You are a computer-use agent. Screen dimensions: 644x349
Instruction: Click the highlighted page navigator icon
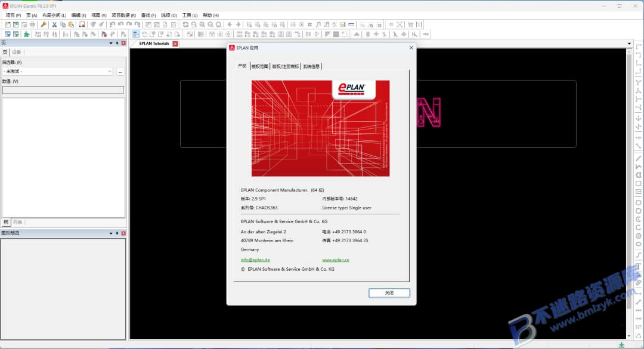coord(136,34)
